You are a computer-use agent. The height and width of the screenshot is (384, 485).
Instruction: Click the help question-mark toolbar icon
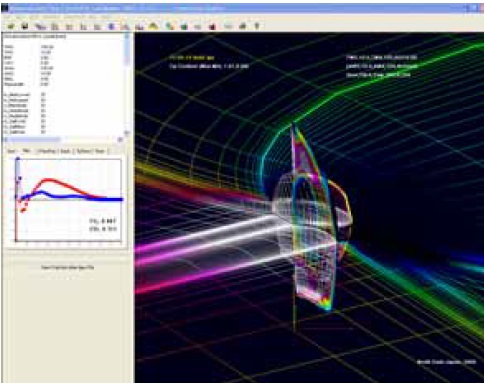point(257,26)
